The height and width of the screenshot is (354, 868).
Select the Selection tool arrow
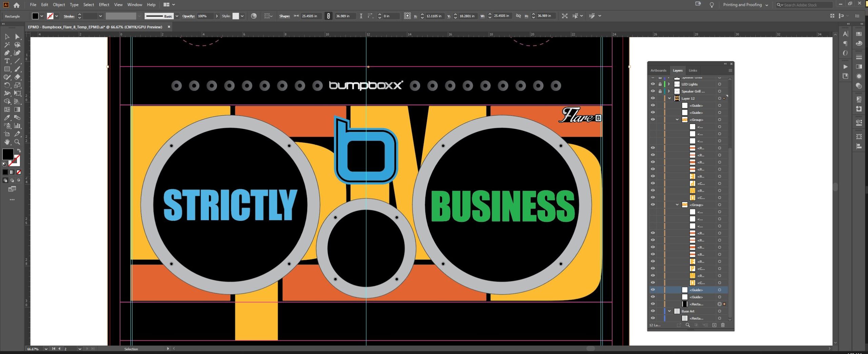7,37
